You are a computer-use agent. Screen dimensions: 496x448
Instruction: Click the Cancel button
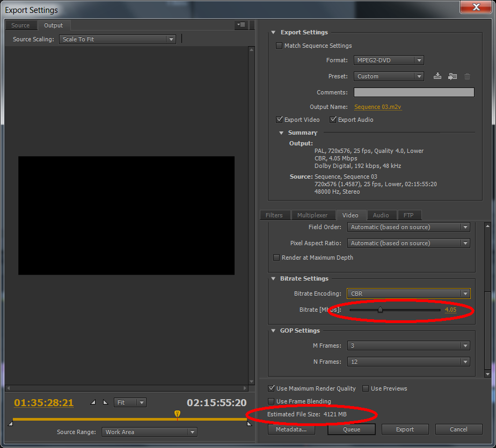point(458,429)
